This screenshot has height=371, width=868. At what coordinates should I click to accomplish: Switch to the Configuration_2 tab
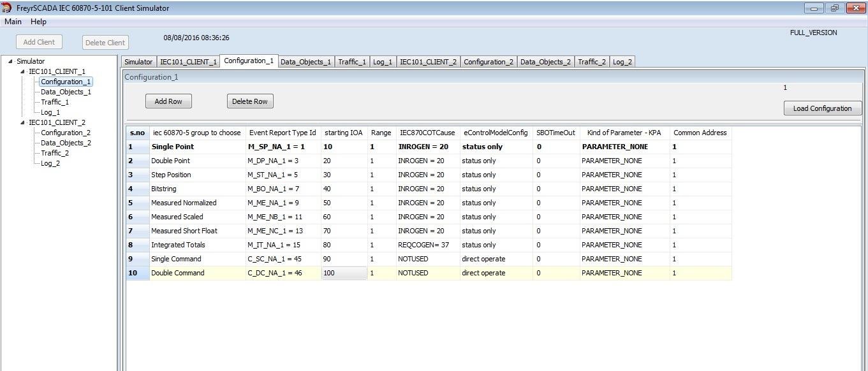click(489, 62)
